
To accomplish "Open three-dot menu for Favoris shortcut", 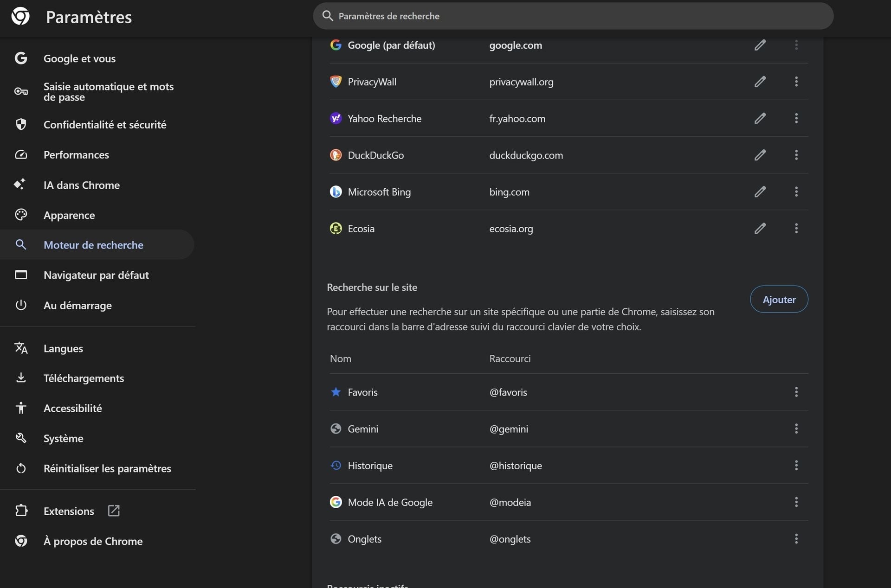I will tap(796, 392).
